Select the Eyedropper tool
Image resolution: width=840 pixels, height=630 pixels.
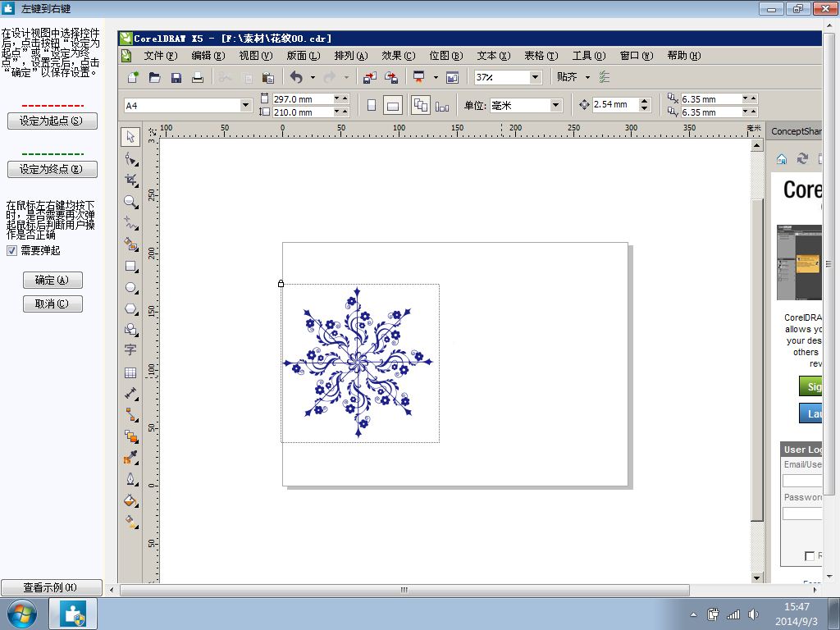coord(130,458)
